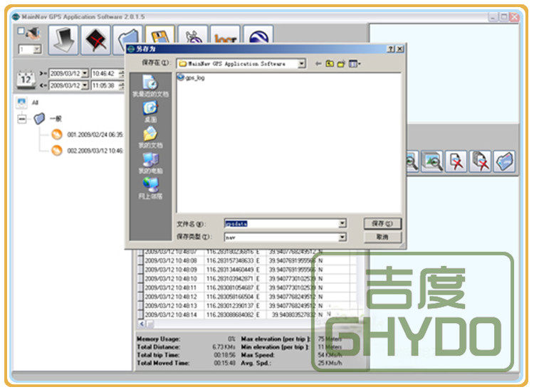Open the end date 2009/03/12 dropdown

pyautogui.click(x=85, y=85)
